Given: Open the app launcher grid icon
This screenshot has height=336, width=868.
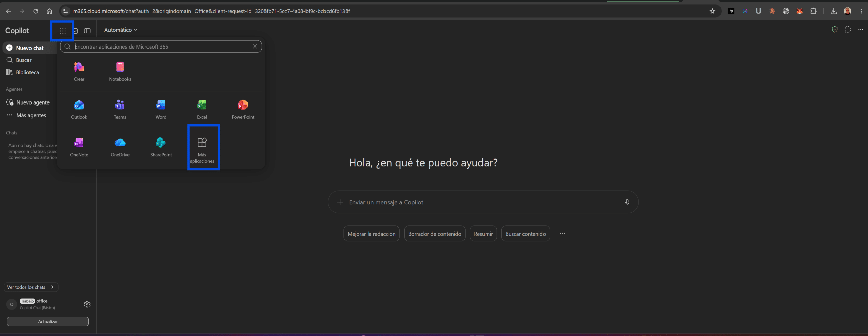Looking at the screenshot, I should (x=63, y=31).
